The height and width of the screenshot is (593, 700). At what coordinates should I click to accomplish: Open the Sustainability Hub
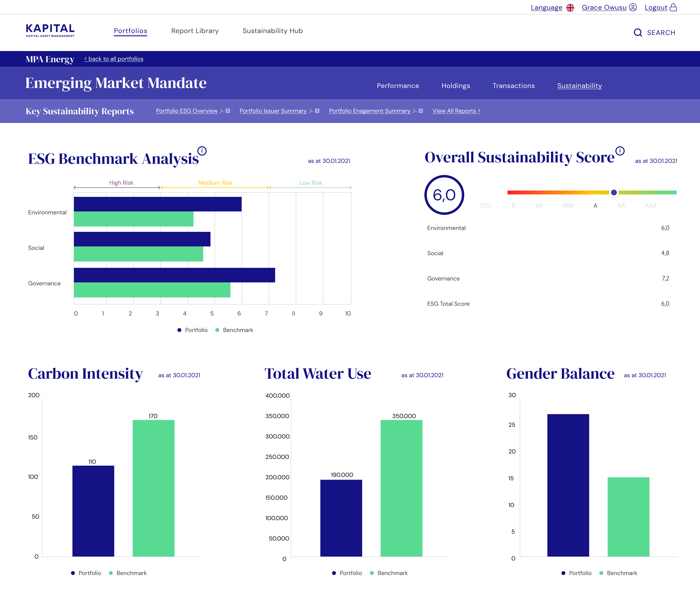tap(273, 31)
